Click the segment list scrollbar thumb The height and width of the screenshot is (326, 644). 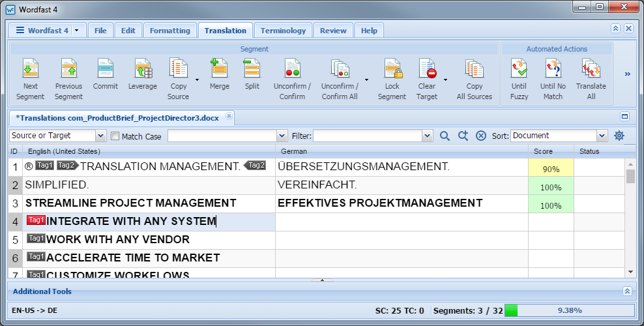(630, 176)
